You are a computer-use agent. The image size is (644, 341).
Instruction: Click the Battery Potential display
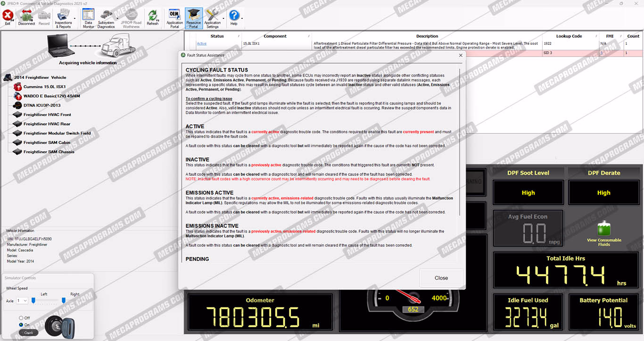604,313
